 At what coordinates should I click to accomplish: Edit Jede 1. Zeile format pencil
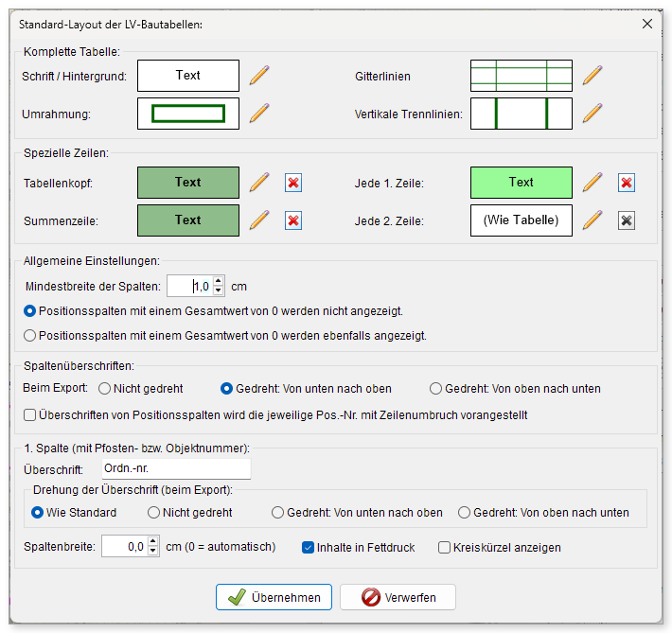tap(592, 183)
